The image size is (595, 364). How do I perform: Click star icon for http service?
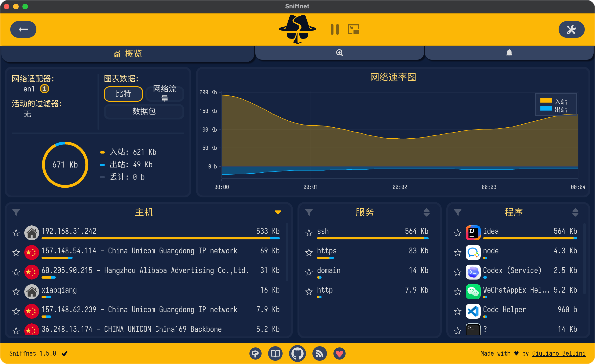pyautogui.click(x=309, y=291)
